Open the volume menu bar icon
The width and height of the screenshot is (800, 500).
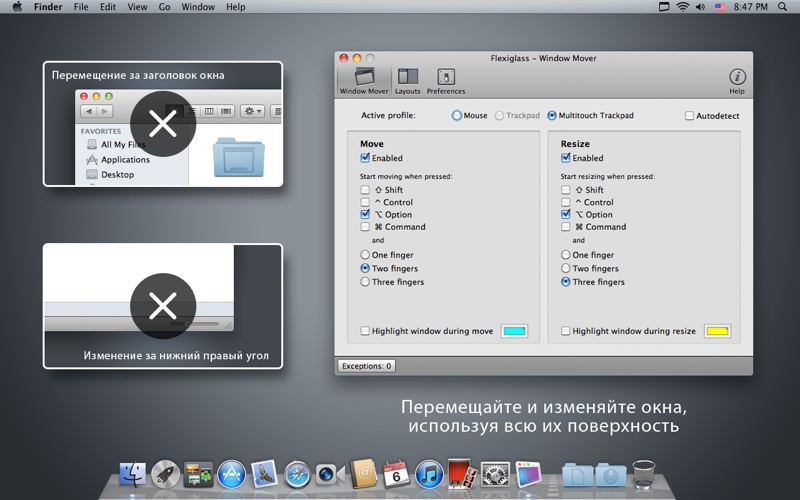coord(701,7)
